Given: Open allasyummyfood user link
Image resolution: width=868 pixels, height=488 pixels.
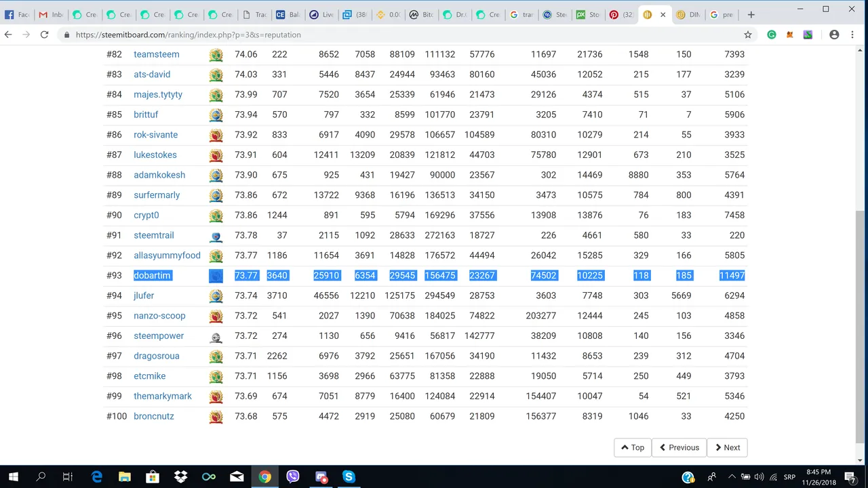Looking at the screenshot, I should coord(167,256).
